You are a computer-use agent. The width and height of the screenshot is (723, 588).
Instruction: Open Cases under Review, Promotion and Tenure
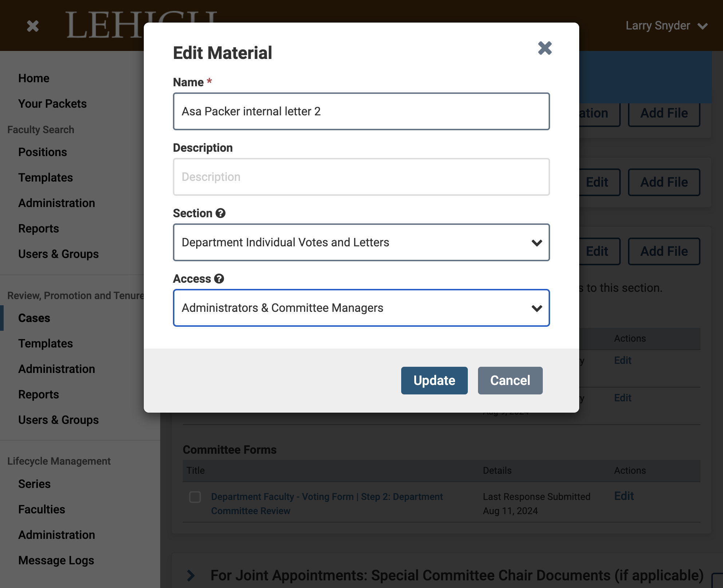click(34, 318)
